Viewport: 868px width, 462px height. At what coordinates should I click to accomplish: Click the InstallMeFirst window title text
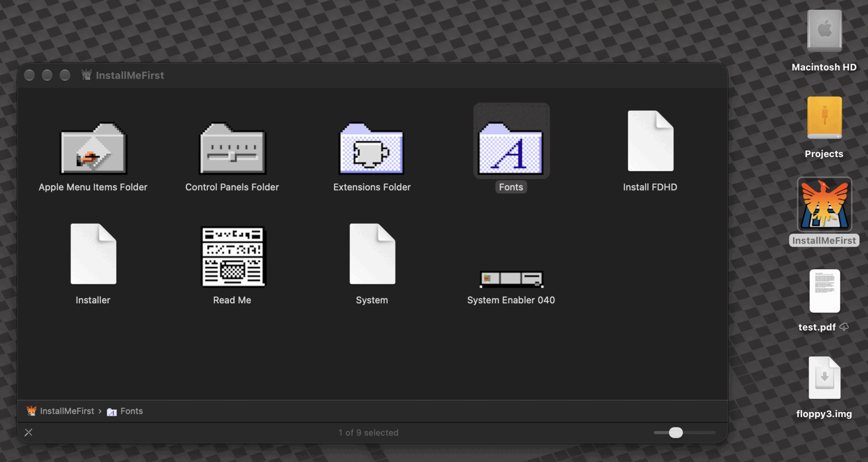pos(130,75)
